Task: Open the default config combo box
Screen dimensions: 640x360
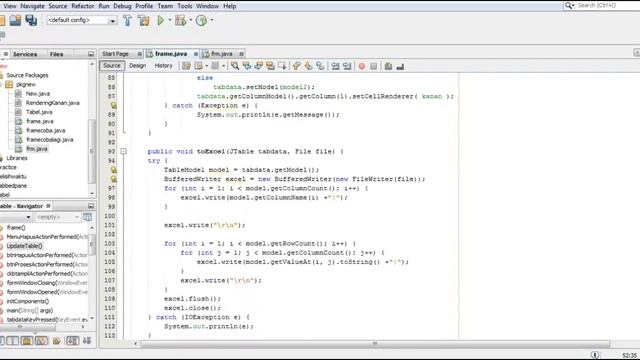Action: tap(82, 20)
